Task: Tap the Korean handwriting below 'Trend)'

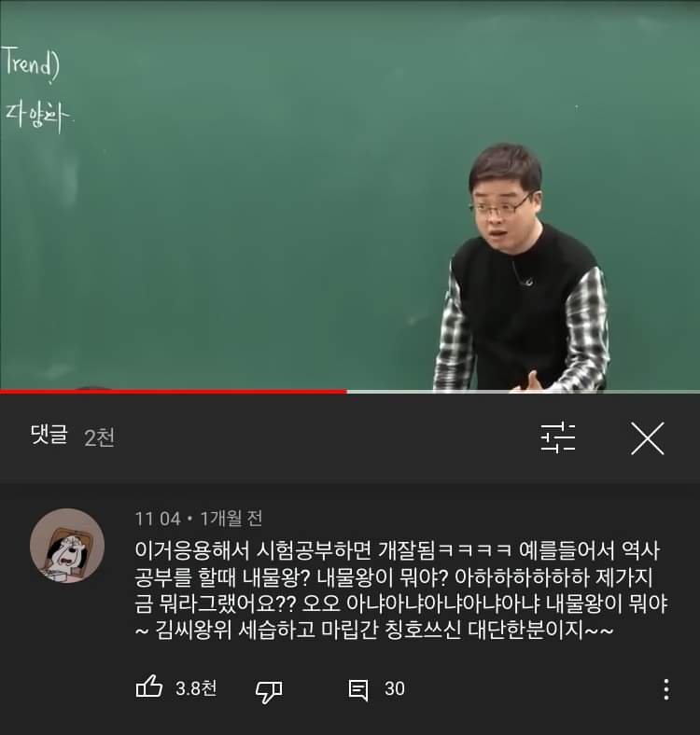Action: pyautogui.click(x=37, y=118)
